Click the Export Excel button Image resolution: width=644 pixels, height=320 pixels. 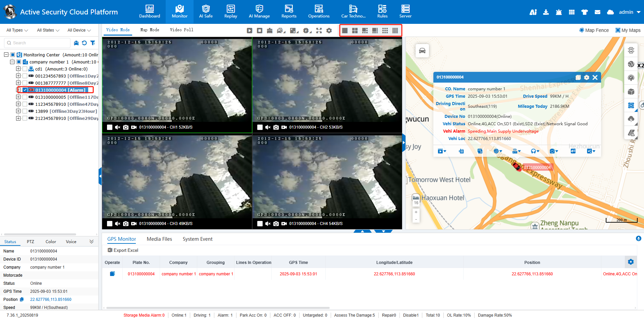(x=123, y=250)
